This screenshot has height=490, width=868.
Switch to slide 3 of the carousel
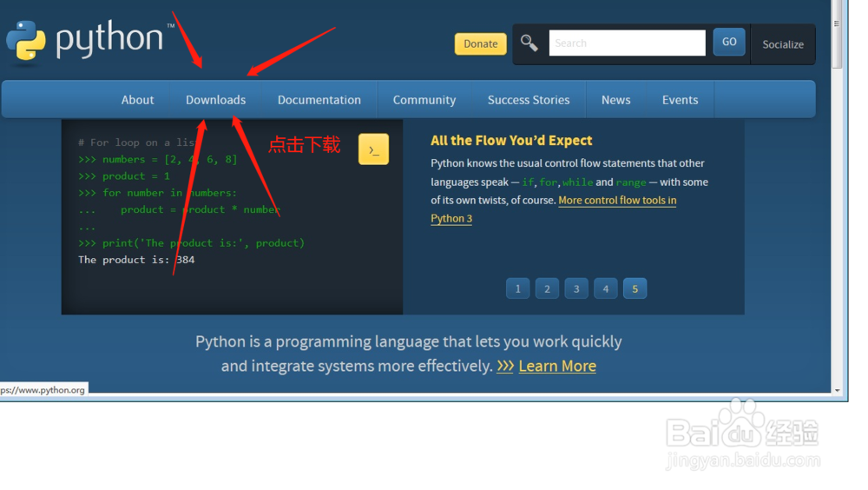pos(577,288)
